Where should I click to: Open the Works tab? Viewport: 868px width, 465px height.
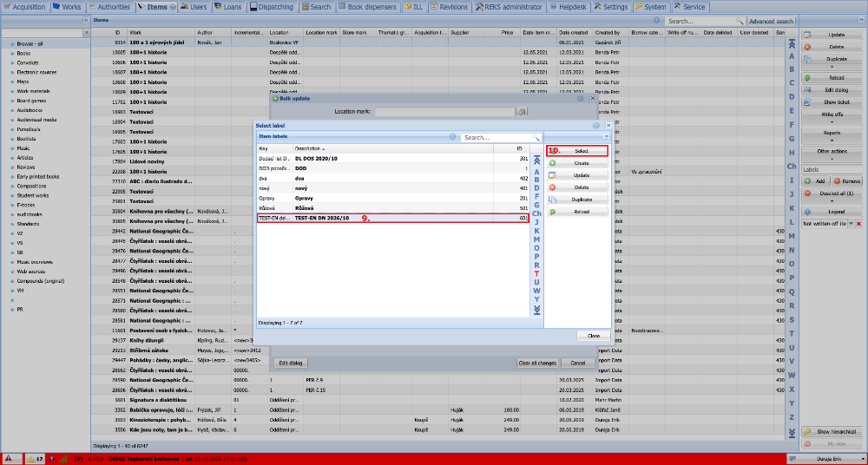coord(67,7)
